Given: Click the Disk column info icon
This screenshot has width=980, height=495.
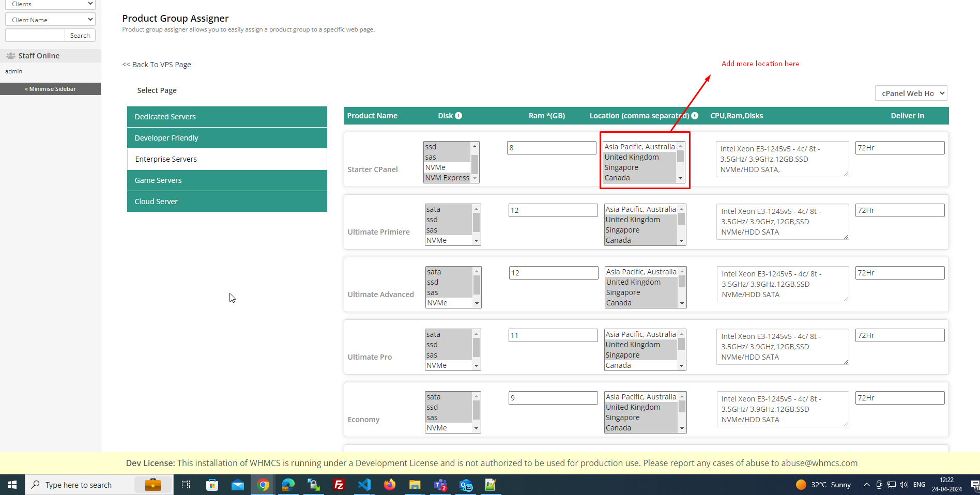Looking at the screenshot, I should tap(458, 116).
